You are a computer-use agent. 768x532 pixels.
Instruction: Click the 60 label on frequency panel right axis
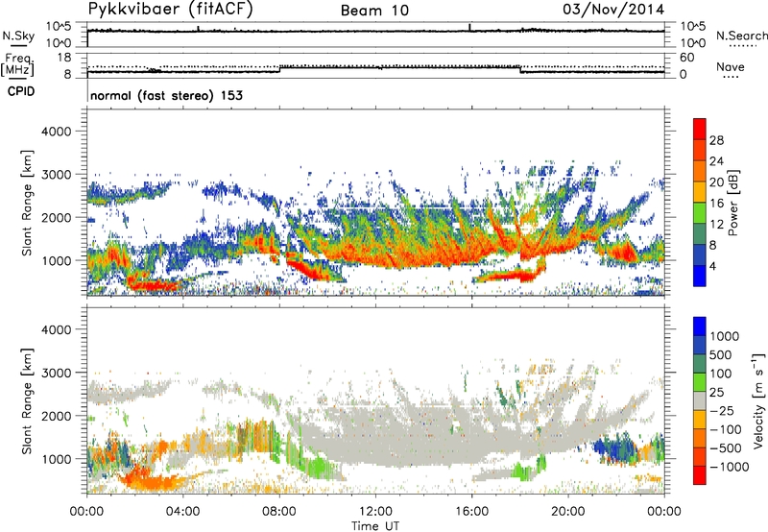click(686, 58)
